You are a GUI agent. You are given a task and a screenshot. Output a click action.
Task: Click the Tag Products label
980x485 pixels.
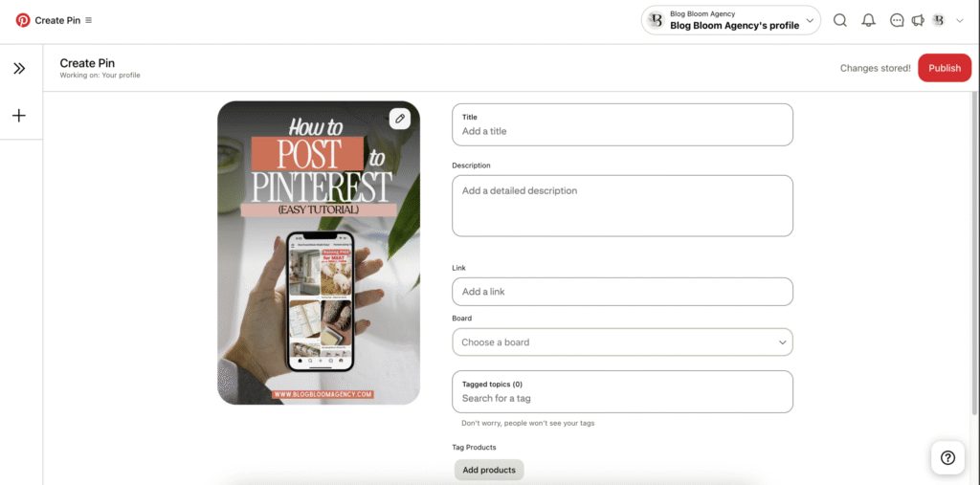(474, 448)
